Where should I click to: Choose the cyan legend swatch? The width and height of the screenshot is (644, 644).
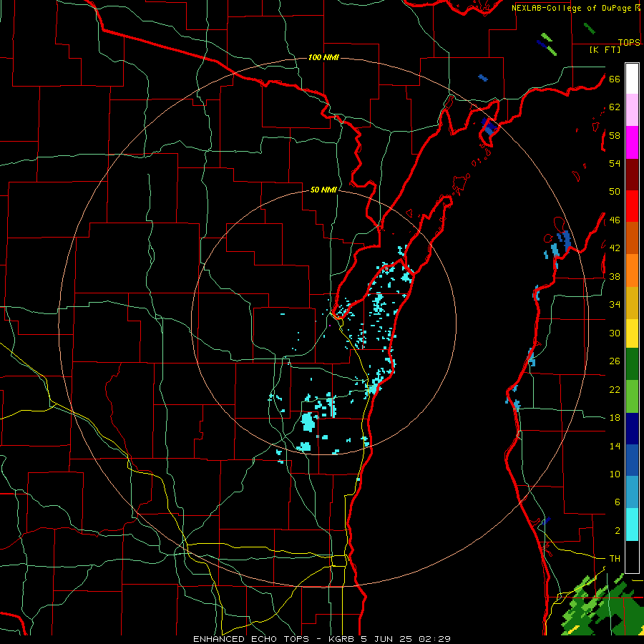point(632,525)
